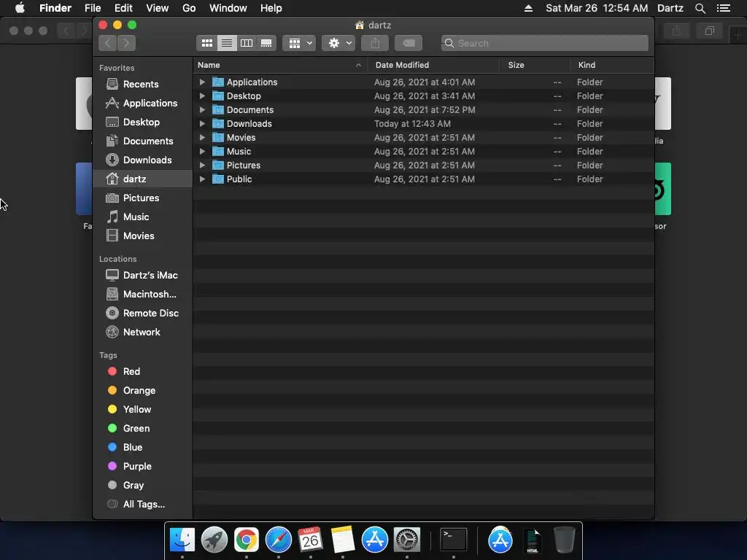Expand the Downloads folder disclosure triangle
The image size is (747, 560).
[x=203, y=123]
